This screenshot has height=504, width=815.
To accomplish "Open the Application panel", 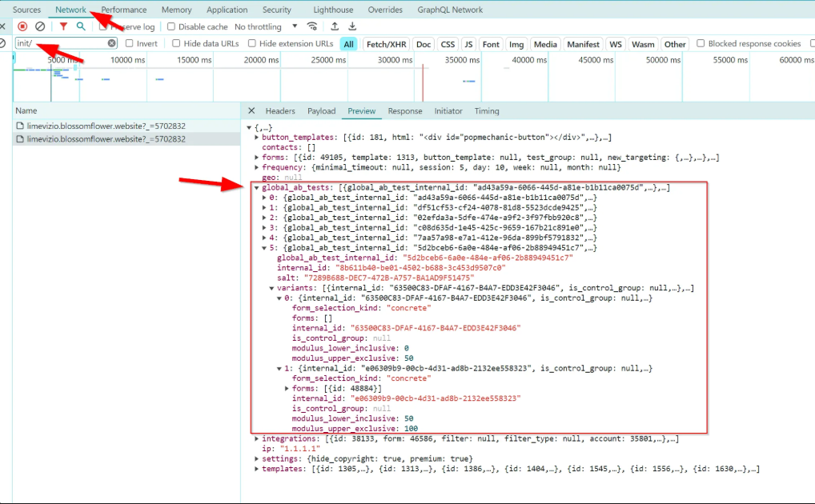I will point(227,10).
